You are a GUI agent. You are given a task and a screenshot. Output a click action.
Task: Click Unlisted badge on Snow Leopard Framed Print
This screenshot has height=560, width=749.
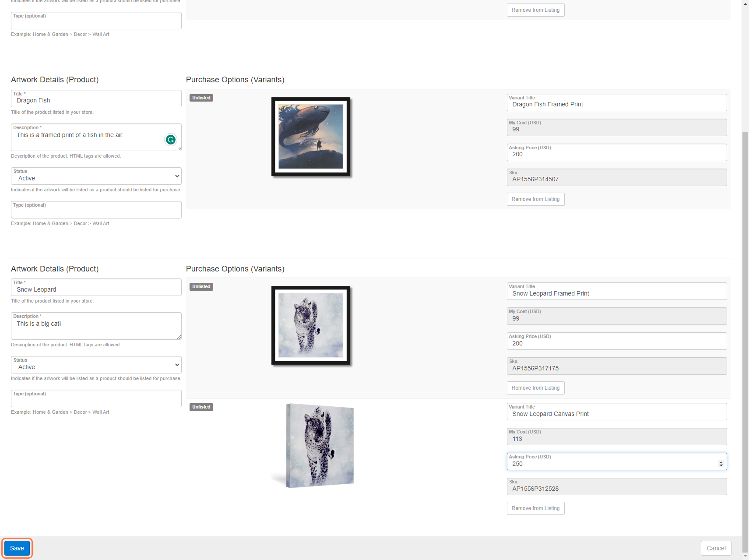click(201, 286)
